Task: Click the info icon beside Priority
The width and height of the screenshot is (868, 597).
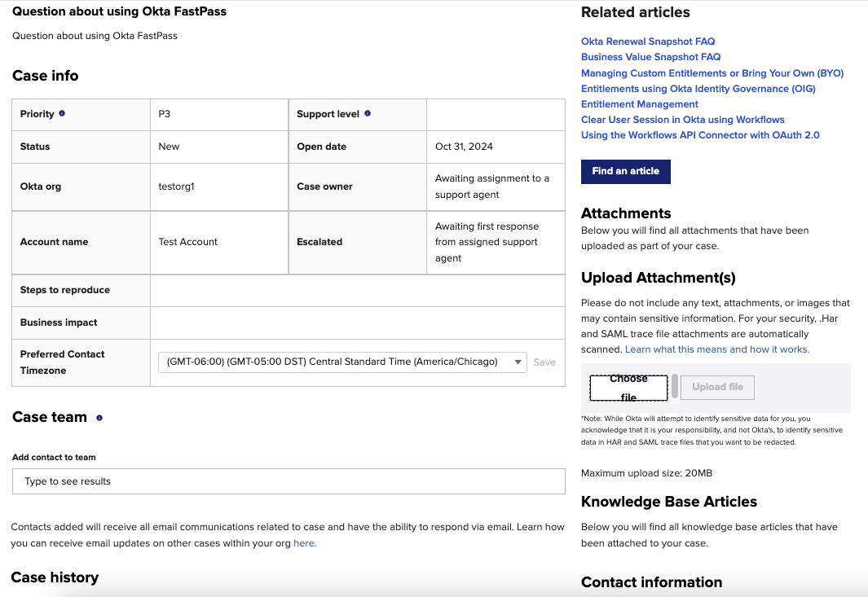Action: 62,114
